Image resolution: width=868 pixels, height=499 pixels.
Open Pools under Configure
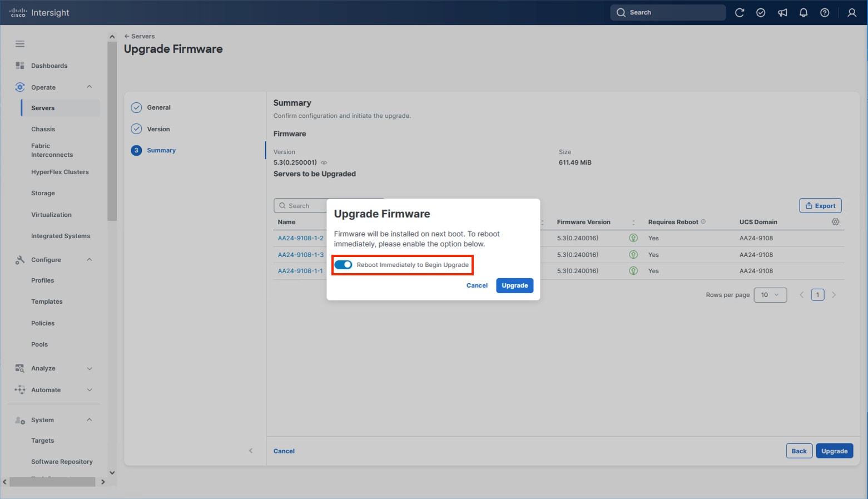(x=39, y=344)
